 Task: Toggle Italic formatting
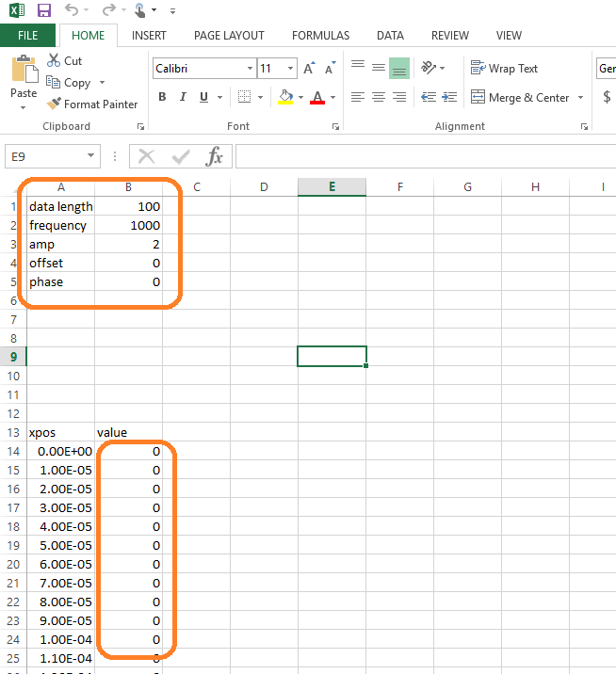[x=183, y=97]
